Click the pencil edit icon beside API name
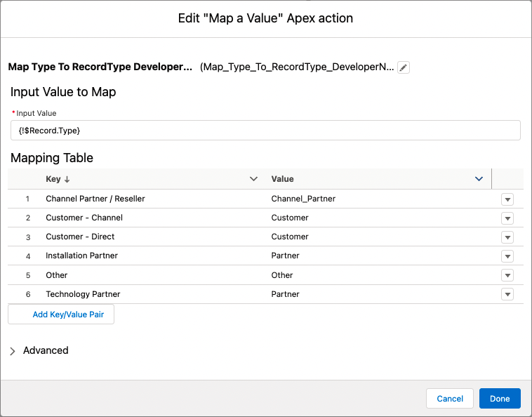Viewport: 532px width, 417px height. tap(403, 67)
